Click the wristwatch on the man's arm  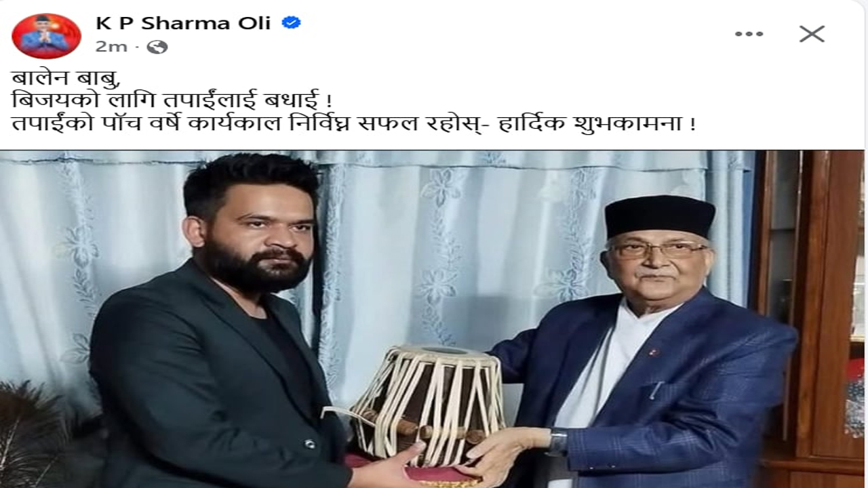[557, 443]
